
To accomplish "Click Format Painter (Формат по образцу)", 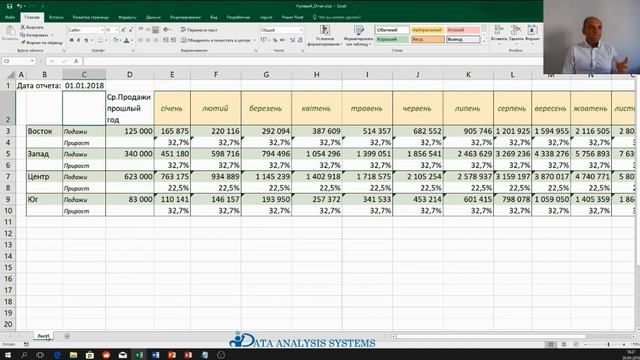I will (41, 42).
